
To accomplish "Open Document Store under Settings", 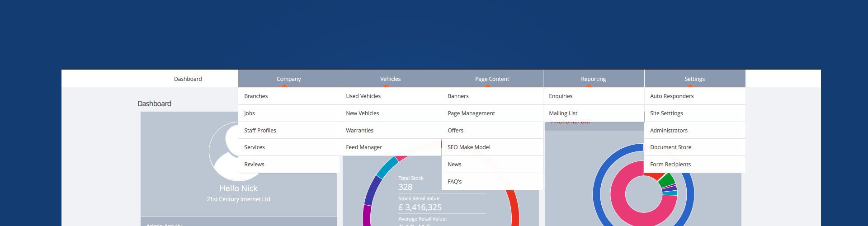I will [695, 147].
